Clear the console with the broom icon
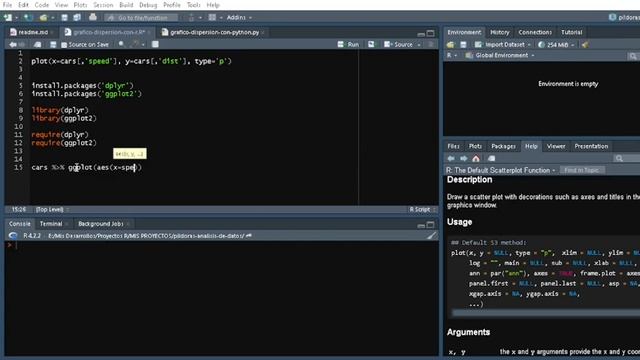Screen dimensions: 640x360 point(431,236)
